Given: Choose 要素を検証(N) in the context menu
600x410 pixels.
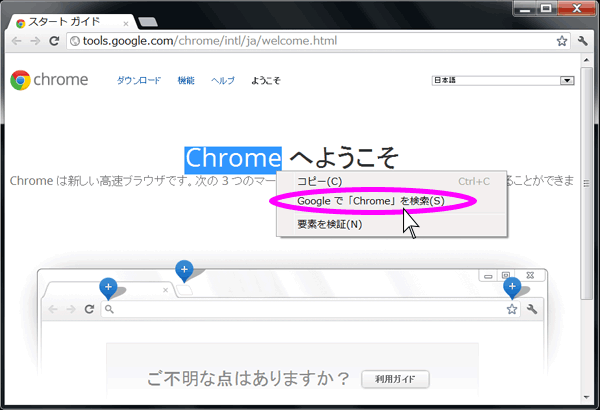Looking at the screenshot, I should point(392,224).
